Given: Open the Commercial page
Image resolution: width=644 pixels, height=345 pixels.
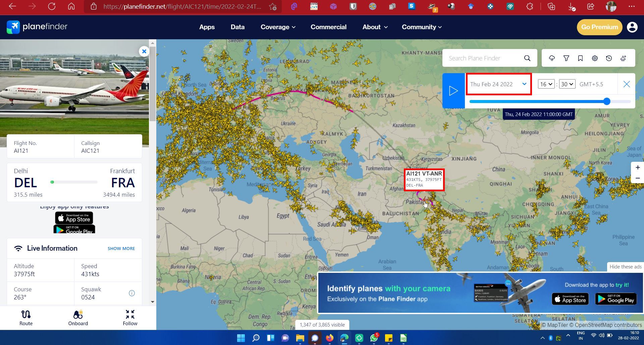Looking at the screenshot, I should (x=328, y=27).
